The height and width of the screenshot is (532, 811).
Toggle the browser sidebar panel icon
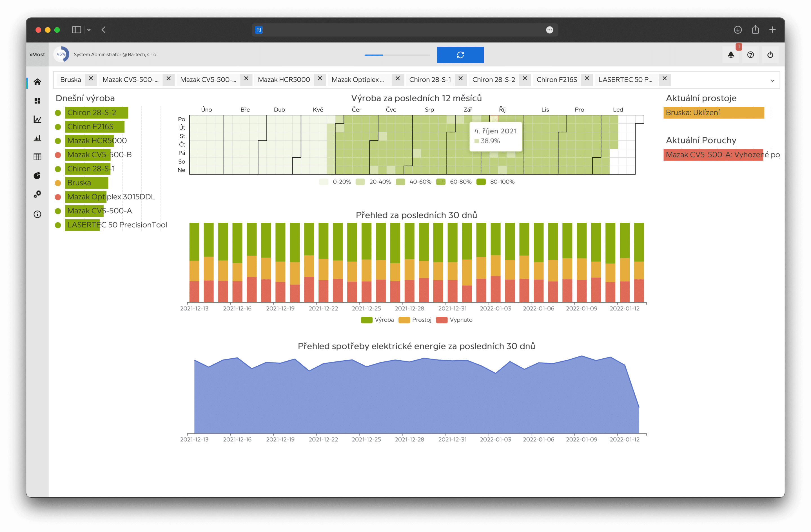click(76, 30)
